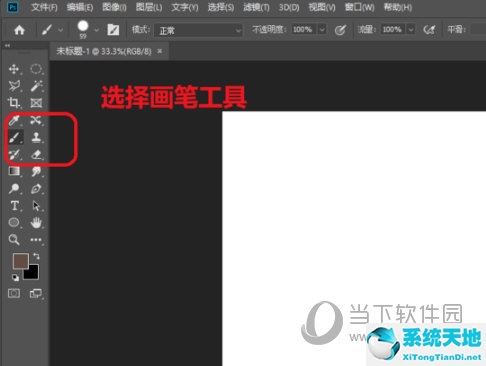The height and width of the screenshot is (366, 486).
Task: Open the 视图(V) menu
Action: point(322,7)
